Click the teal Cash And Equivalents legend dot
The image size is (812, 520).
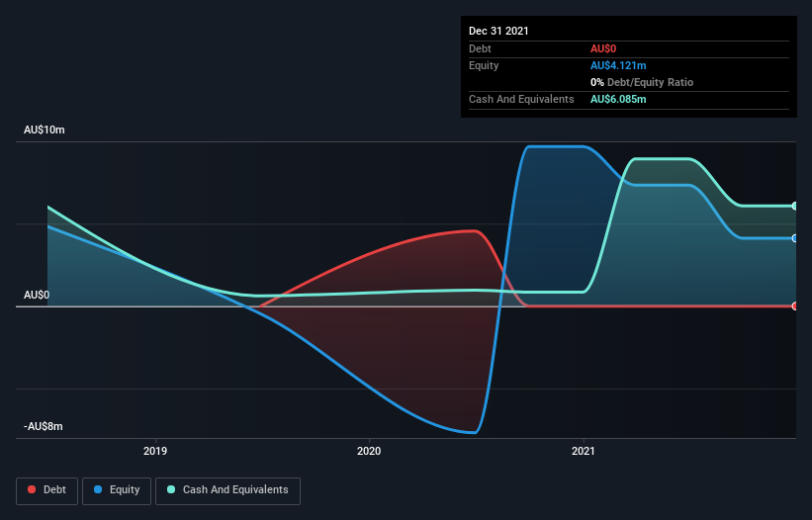coord(171,489)
